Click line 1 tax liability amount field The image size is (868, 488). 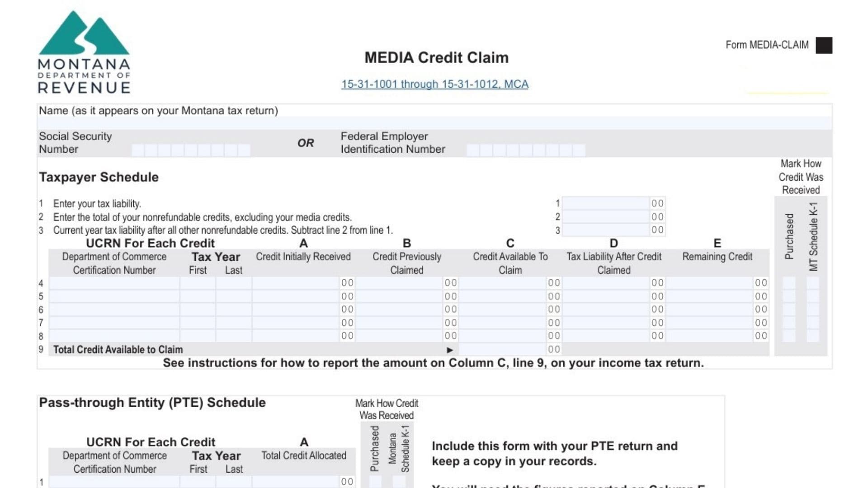pos(606,203)
